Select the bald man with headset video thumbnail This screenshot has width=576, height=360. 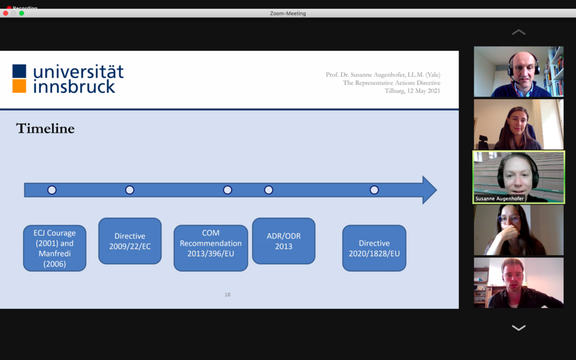[518, 72]
